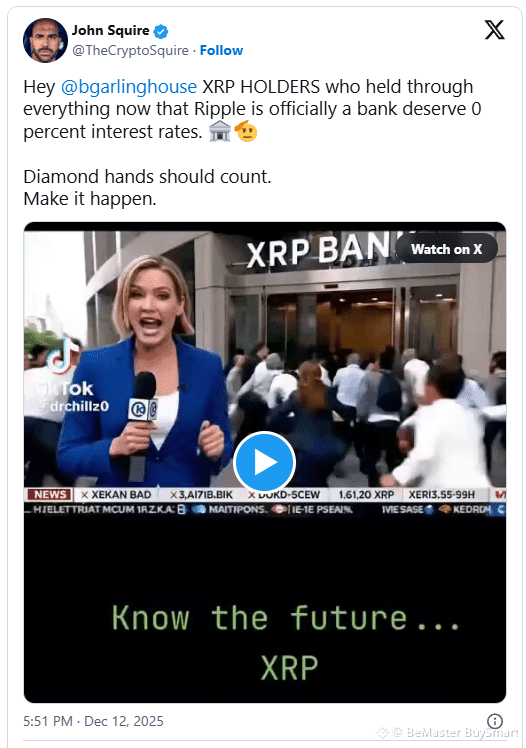This screenshot has height=748, width=526.
Task: Click the reporter's microphone logo
Action: coord(142,410)
